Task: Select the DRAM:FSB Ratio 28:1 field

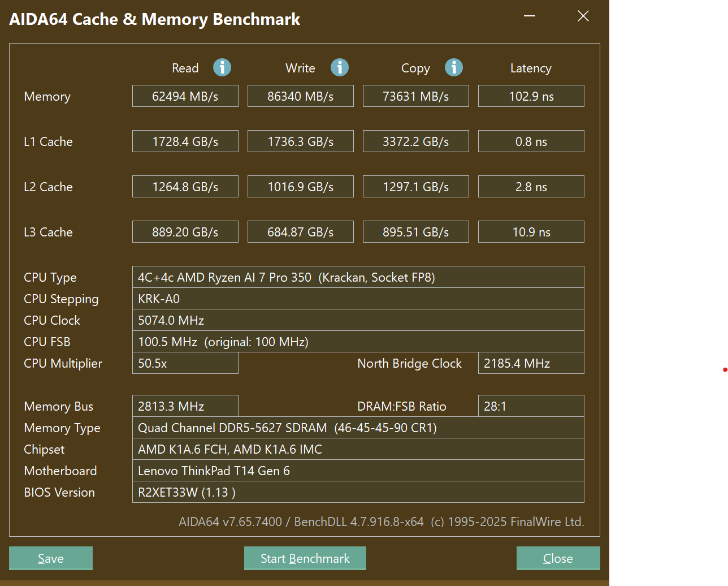Action: (x=531, y=406)
